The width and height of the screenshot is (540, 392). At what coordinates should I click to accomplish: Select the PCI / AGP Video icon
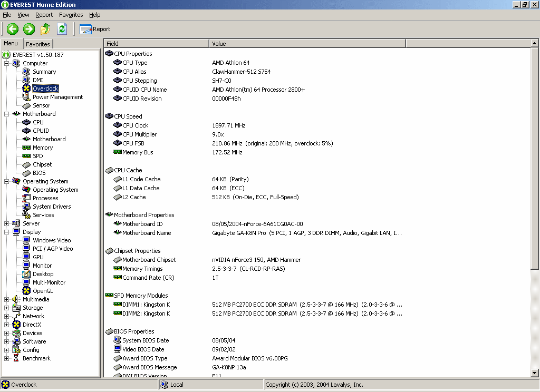(26, 249)
